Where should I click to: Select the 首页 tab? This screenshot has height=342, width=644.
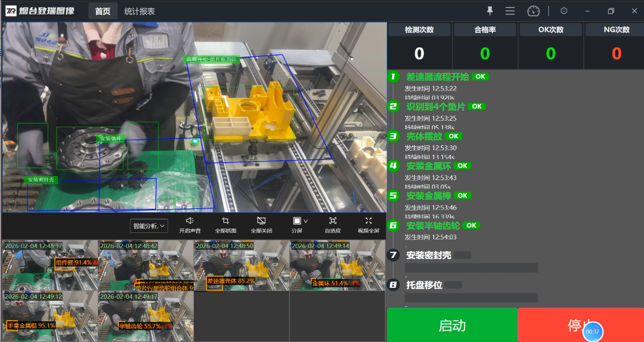point(103,11)
